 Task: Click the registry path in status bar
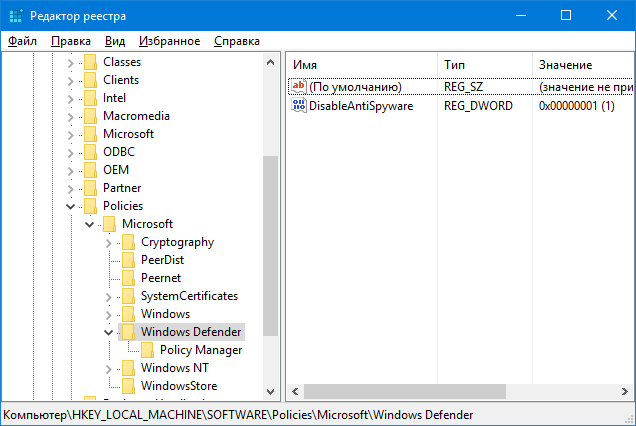point(238,415)
